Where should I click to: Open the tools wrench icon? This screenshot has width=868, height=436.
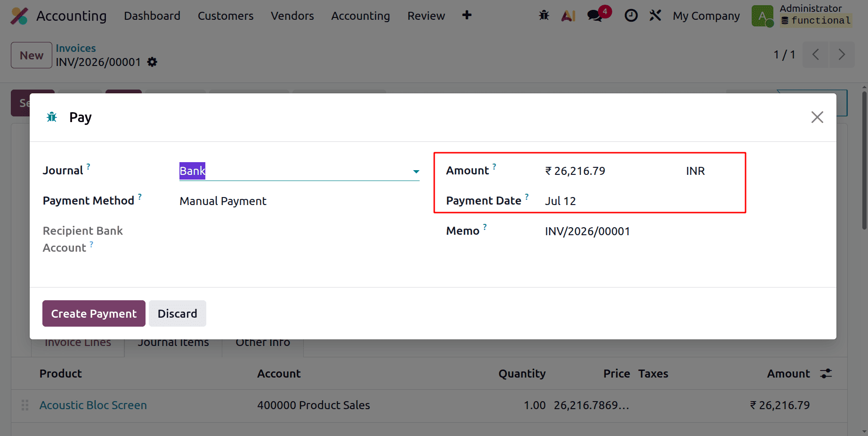655,16
